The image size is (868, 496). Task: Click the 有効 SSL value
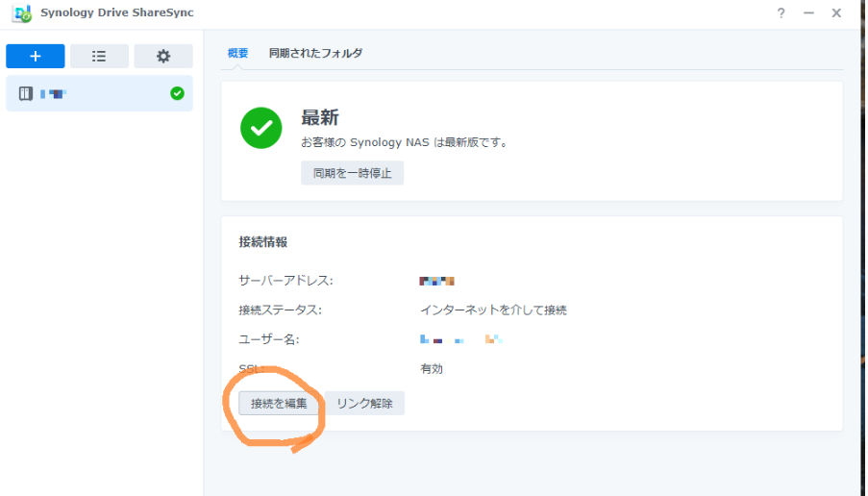432,369
